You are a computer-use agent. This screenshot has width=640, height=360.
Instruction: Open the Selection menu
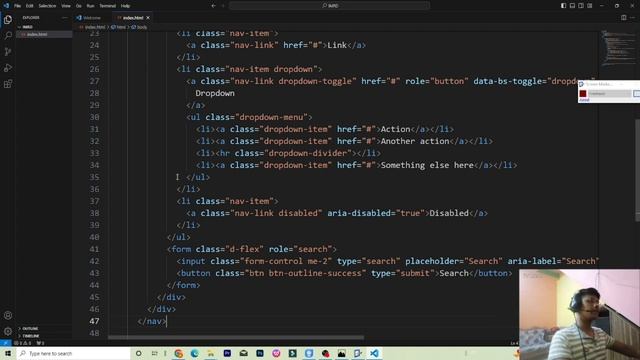(47, 6)
